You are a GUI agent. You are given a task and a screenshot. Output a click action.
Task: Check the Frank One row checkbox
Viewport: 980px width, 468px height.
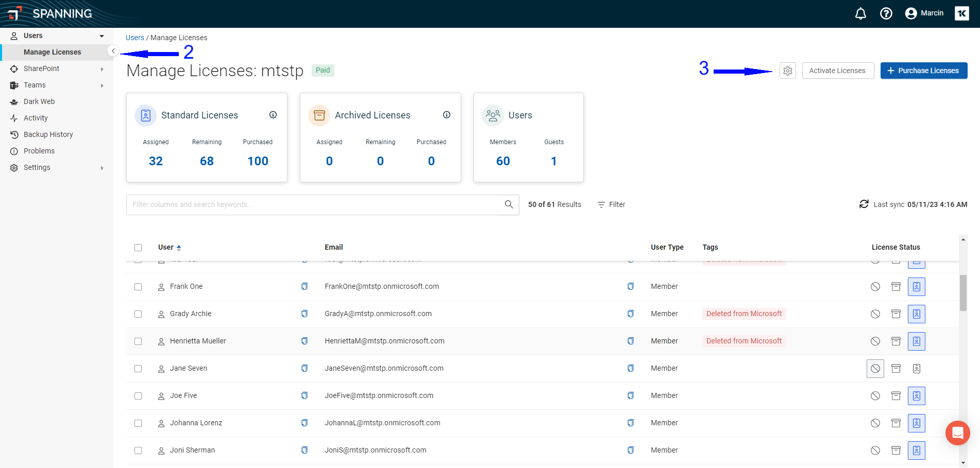(138, 287)
